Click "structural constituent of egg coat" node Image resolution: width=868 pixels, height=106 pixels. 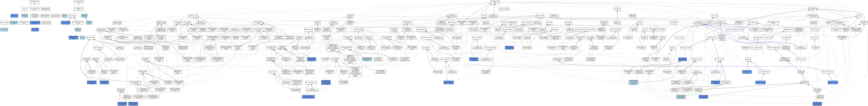tap(35, 23)
